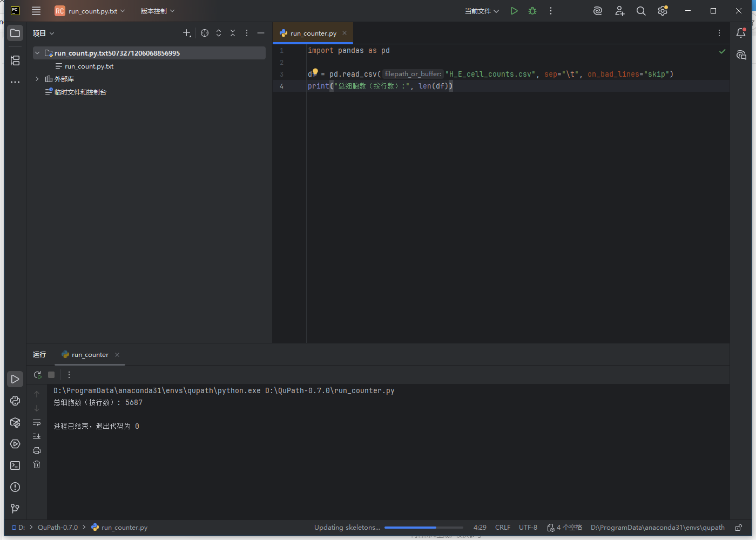Image resolution: width=756 pixels, height=540 pixels.
Task: Open the Problems tool window
Action: tap(15, 487)
